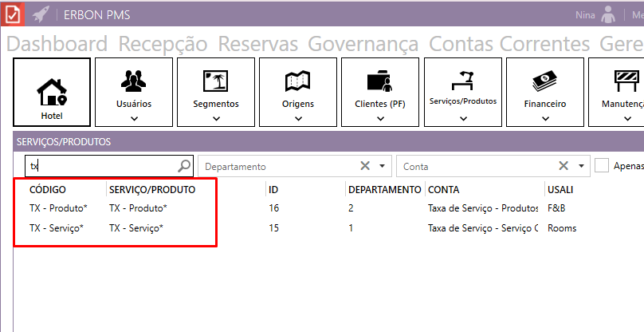Open the Serviços/Produtos robot arm icon

click(x=462, y=81)
